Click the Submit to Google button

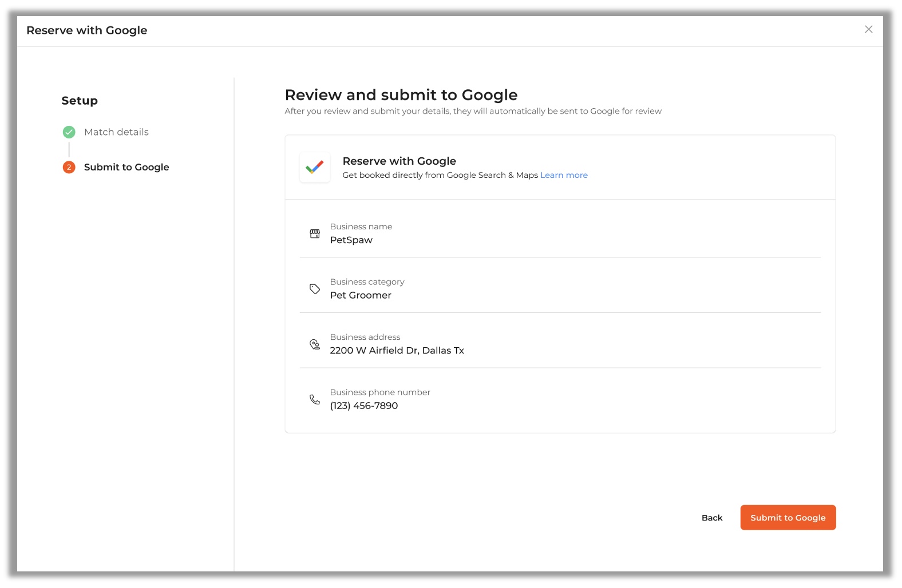click(x=788, y=518)
